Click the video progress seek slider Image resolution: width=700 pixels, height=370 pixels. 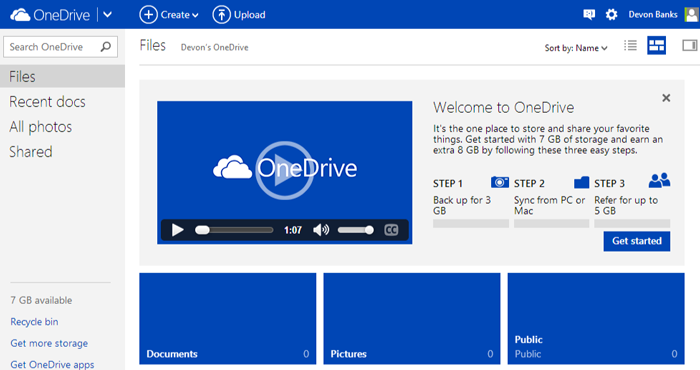[234, 230]
